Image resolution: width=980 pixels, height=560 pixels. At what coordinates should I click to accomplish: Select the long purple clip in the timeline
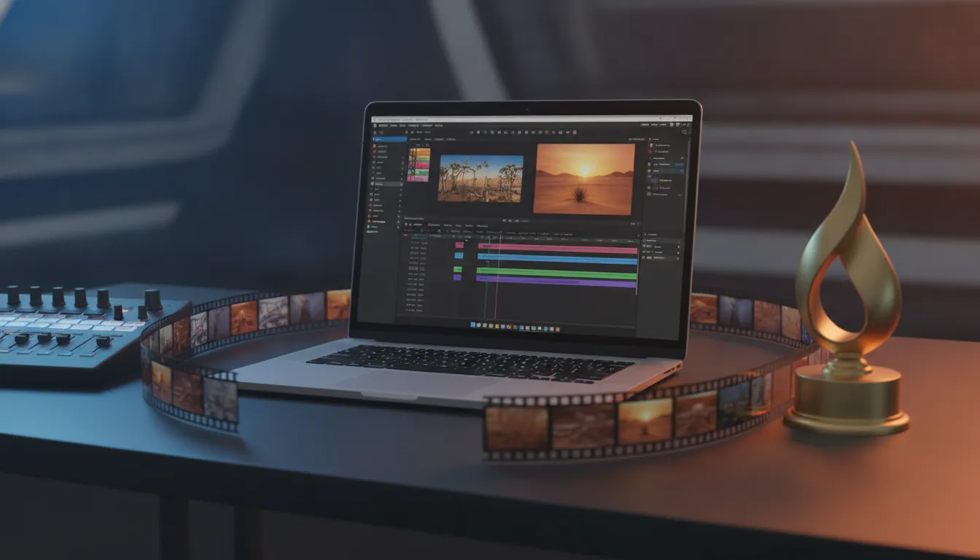coord(556,282)
